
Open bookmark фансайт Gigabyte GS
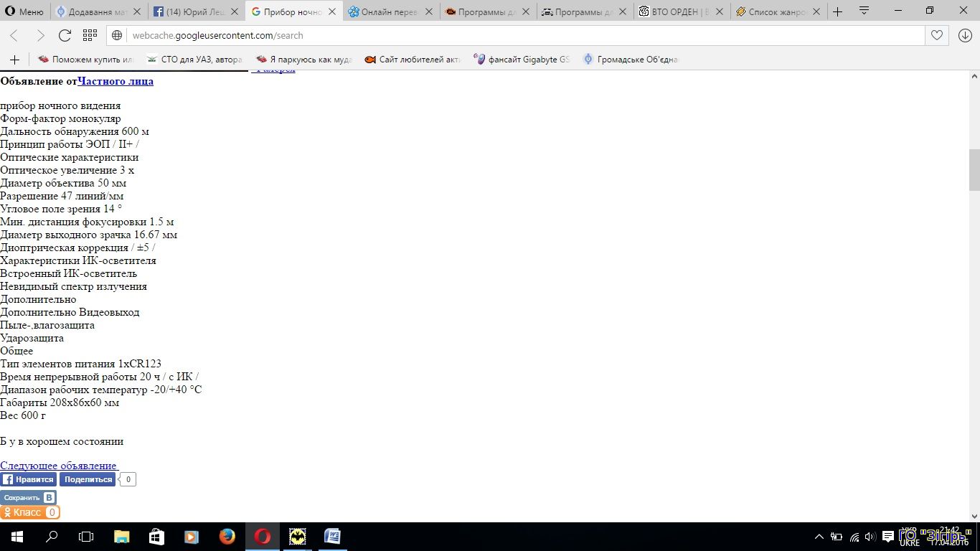click(522, 60)
